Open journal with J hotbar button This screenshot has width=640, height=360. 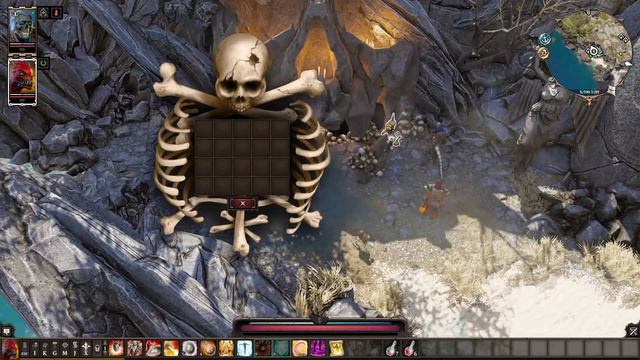[75, 349]
